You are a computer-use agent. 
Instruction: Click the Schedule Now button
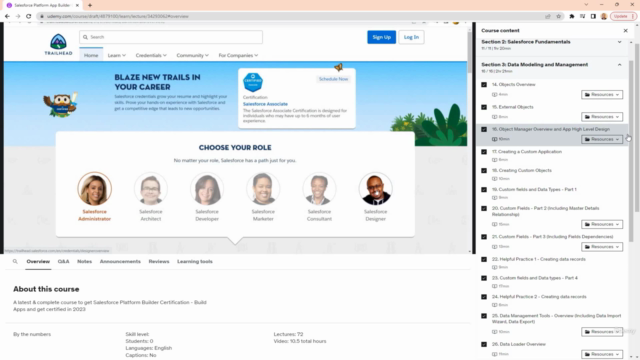(333, 79)
